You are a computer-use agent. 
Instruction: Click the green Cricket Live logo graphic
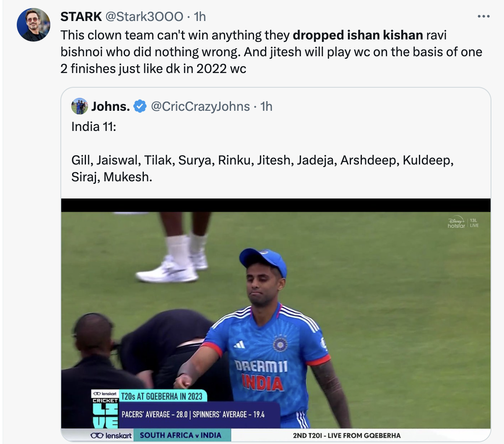[105, 414]
